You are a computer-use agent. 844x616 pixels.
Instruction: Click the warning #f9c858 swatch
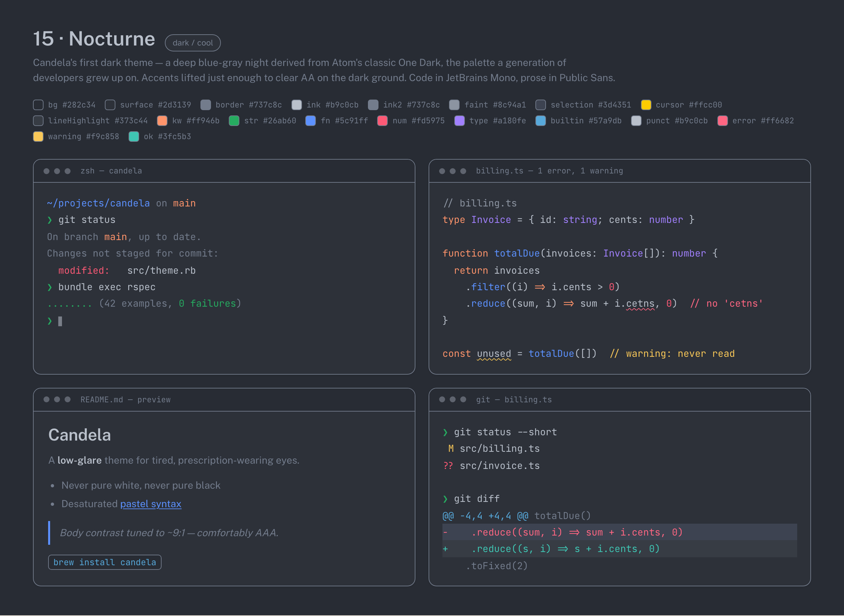(38, 137)
